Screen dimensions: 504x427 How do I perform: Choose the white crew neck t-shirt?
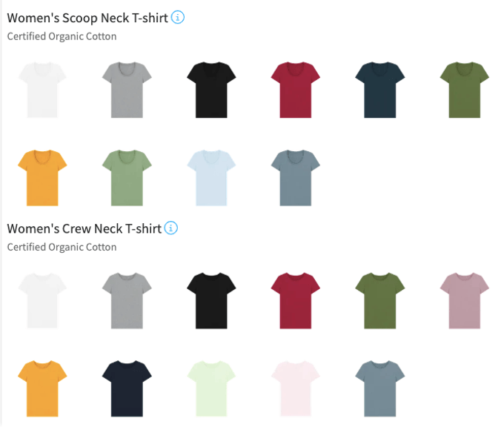[42, 301]
